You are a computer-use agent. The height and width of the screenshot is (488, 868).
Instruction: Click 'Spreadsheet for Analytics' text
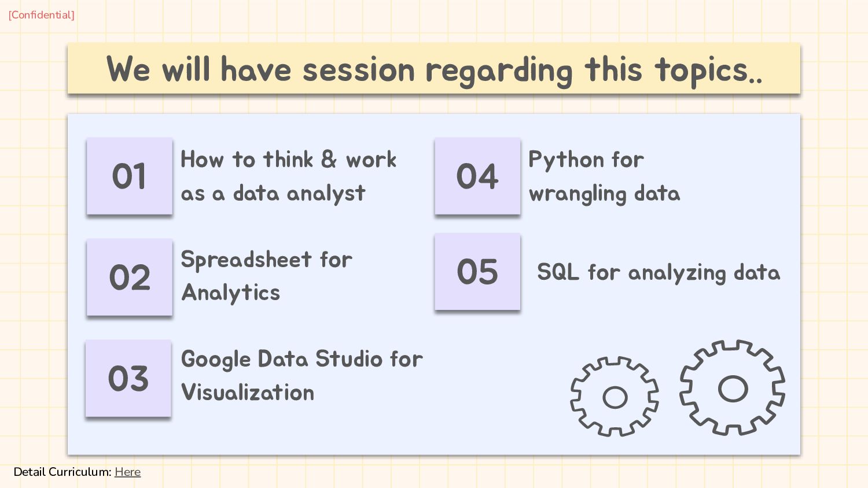[266, 276]
